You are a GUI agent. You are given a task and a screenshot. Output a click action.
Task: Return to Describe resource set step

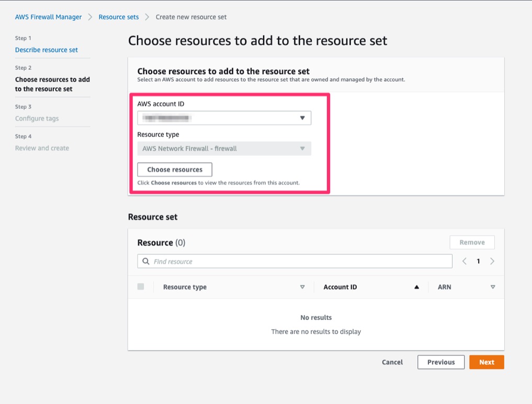(47, 50)
